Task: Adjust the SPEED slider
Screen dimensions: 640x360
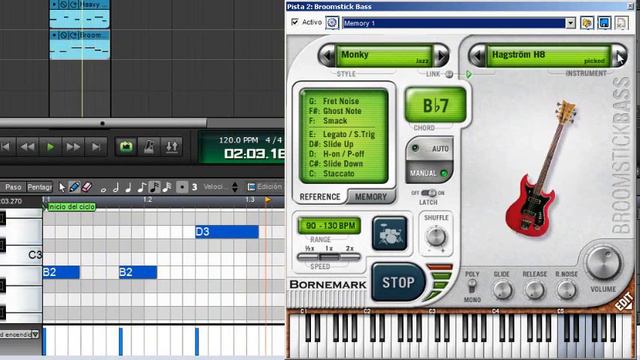Action: (x=329, y=257)
